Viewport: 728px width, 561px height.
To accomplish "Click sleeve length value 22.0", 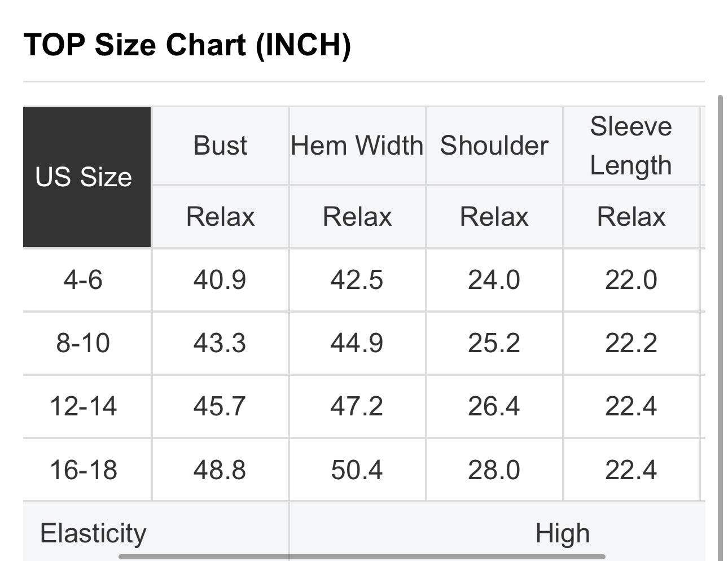I will click(631, 280).
